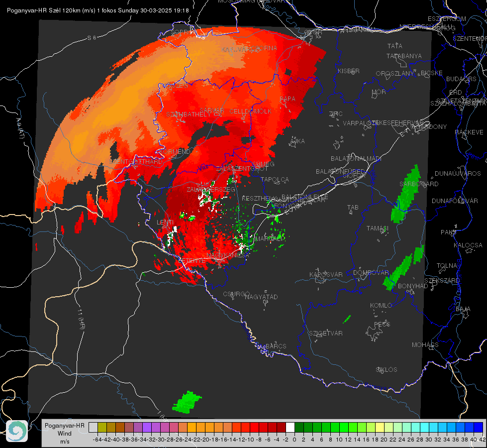Click the deep blue swatch ending the legend
This screenshot has width=487, height=448.
(x=479, y=427)
